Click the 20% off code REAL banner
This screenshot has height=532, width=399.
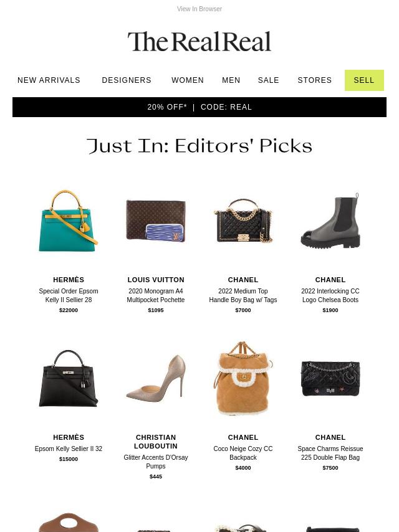pyautogui.click(x=199, y=107)
